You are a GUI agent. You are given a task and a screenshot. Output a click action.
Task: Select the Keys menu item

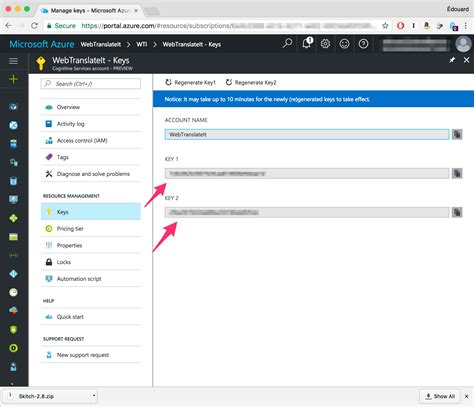click(91, 212)
